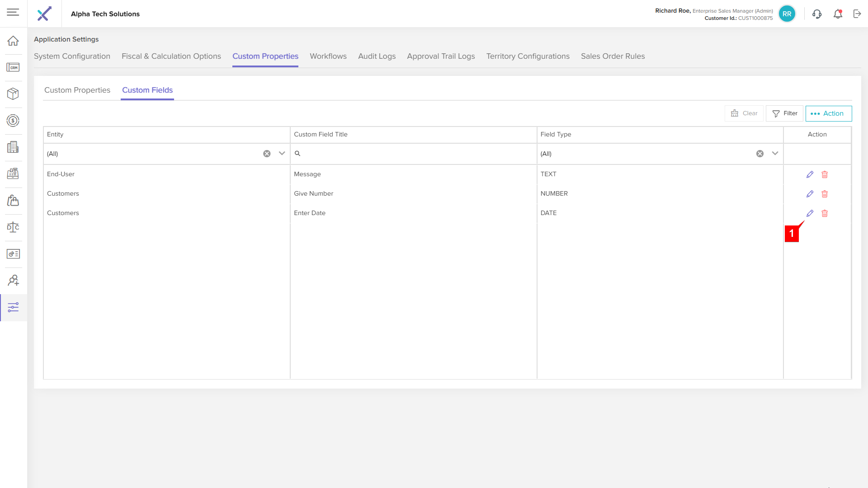This screenshot has width=868, height=488.
Task: Expand the Field Type filter dropdown
Action: click(x=775, y=154)
